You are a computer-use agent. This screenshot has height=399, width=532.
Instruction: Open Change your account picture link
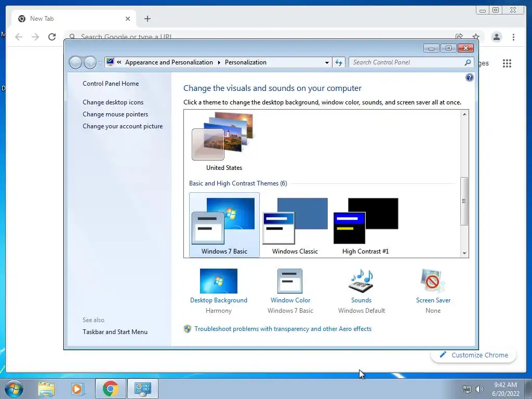(123, 126)
